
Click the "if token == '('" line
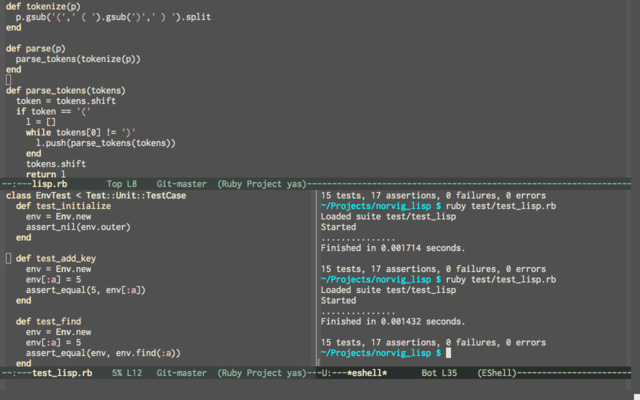click(53, 111)
